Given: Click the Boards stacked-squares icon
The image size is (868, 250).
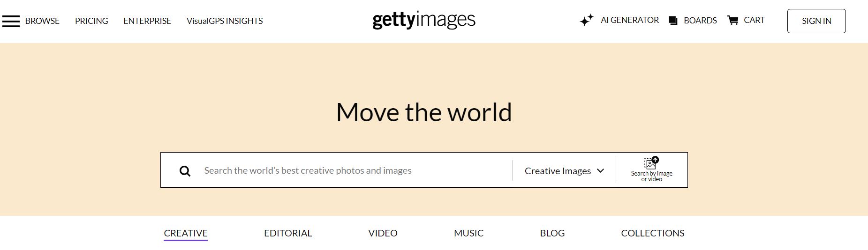Looking at the screenshot, I should [673, 21].
